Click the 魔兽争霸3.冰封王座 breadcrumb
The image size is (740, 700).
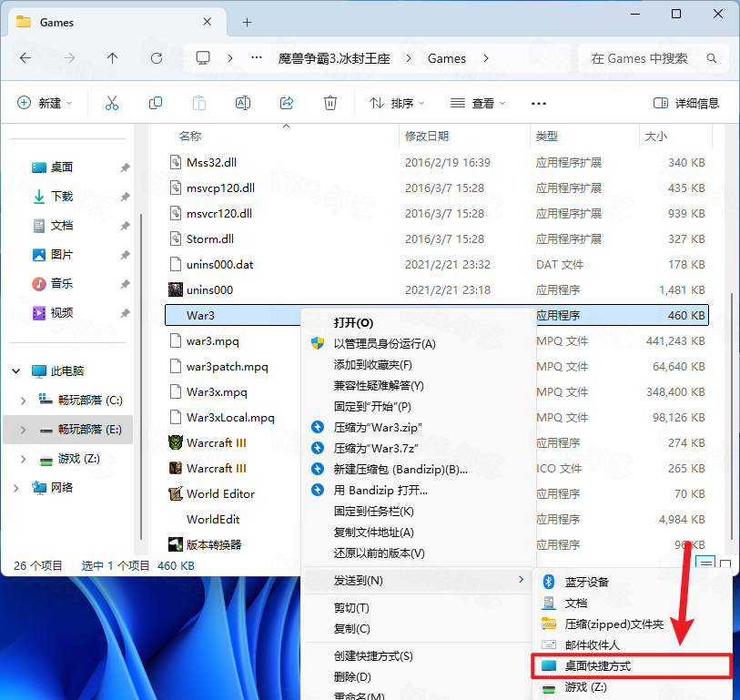point(334,58)
